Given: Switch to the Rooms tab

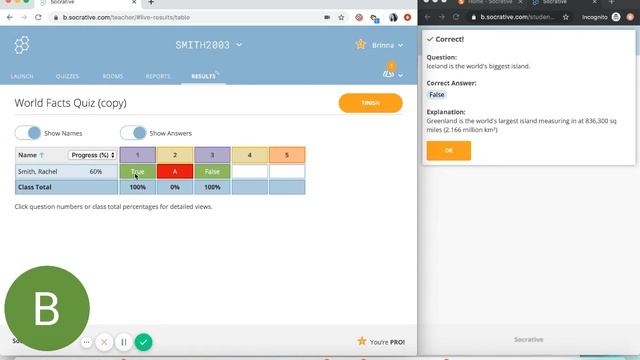Looking at the screenshot, I should [x=113, y=76].
